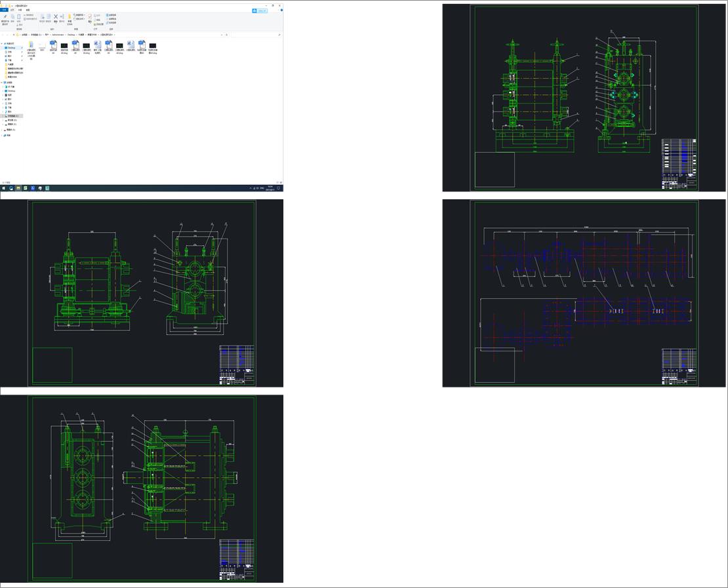Open the Windows Start menu

(3, 188)
